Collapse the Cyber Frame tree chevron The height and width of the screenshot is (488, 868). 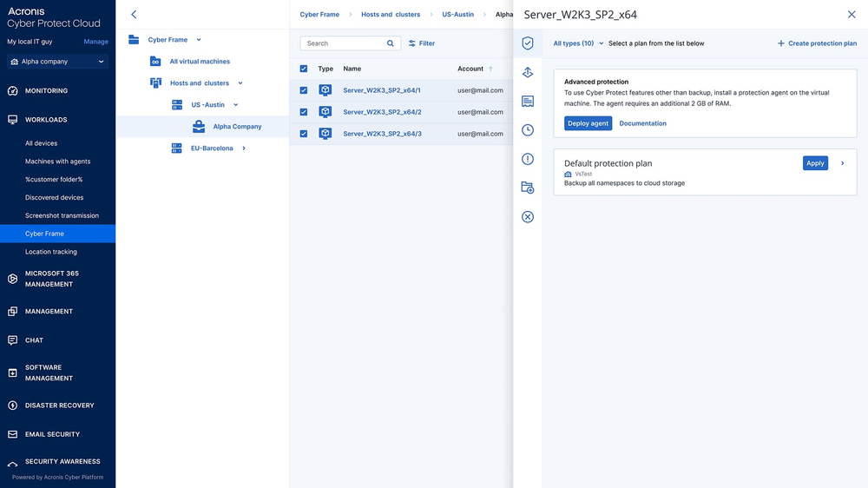(199, 40)
